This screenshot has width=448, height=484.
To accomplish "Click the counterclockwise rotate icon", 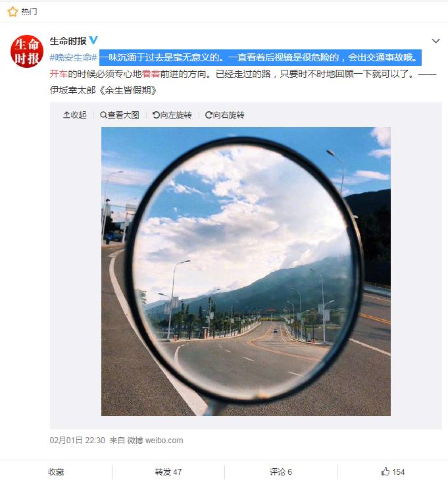I will point(156,115).
